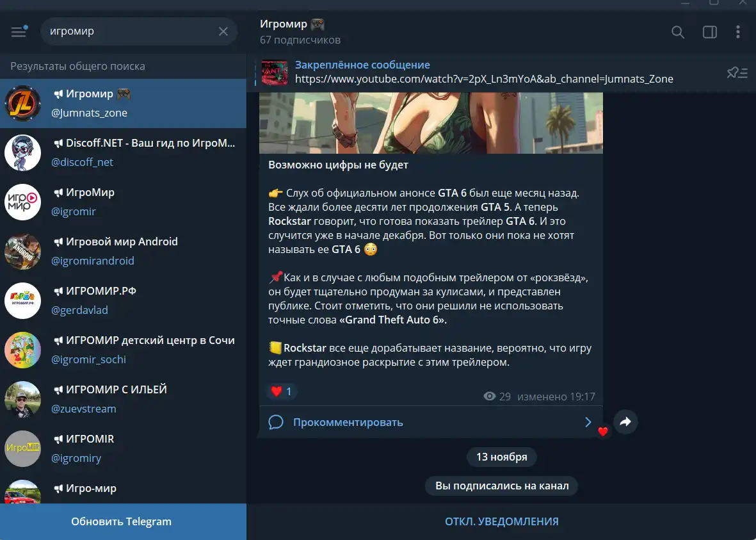Click Результаты общего поиска heading
Viewport: 756px width, 540px height.
tap(77, 66)
